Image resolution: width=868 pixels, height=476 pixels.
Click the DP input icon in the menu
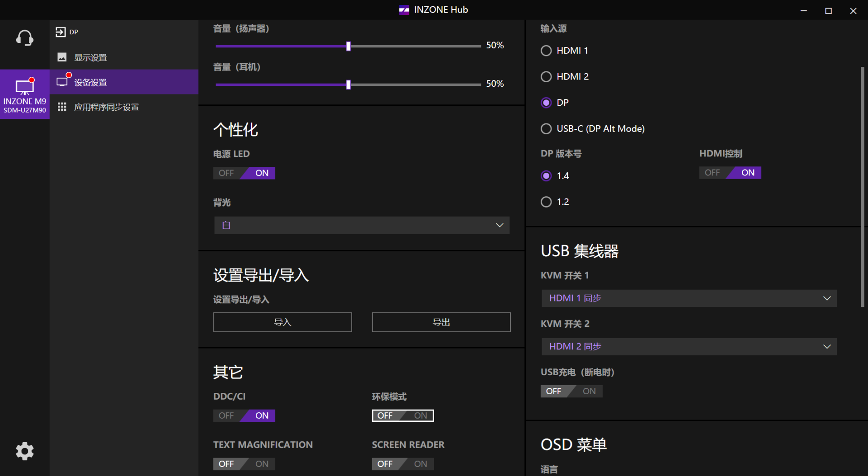61,32
